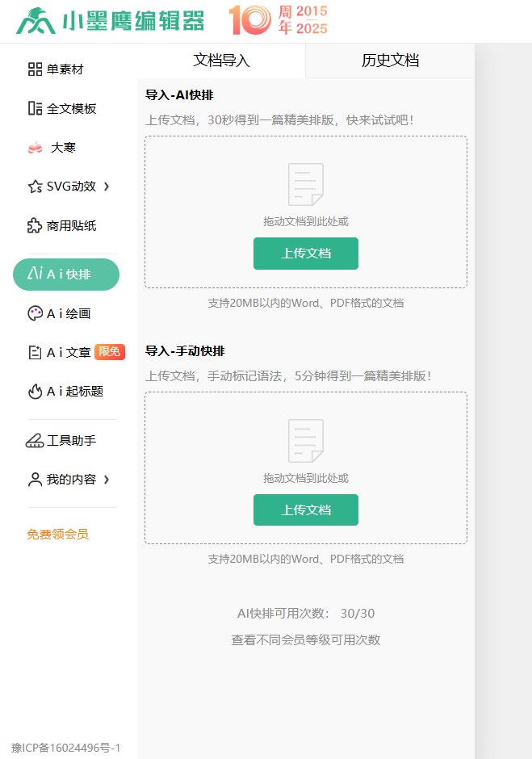Click the 我的内容 person icon
532x759 pixels.
(35, 480)
